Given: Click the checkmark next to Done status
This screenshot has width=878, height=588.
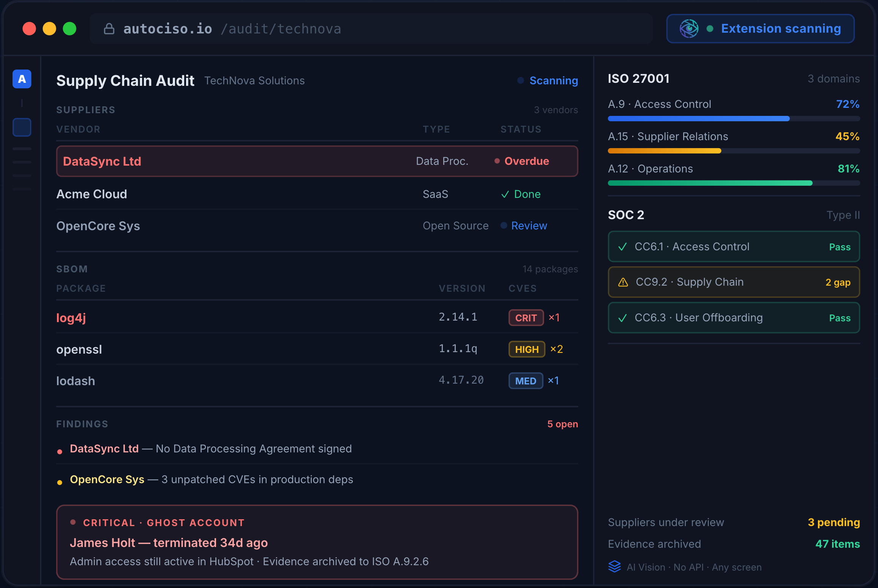Looking at the screenshot, I should click(x=505, y=194).
